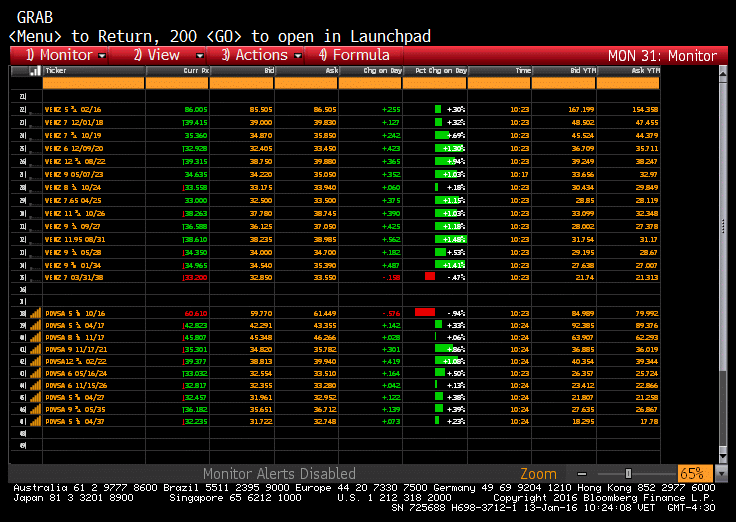The height and width of the screenshot is (522, 736).
Task: Open the 4) Formula menu
Action: click(354, 55)
